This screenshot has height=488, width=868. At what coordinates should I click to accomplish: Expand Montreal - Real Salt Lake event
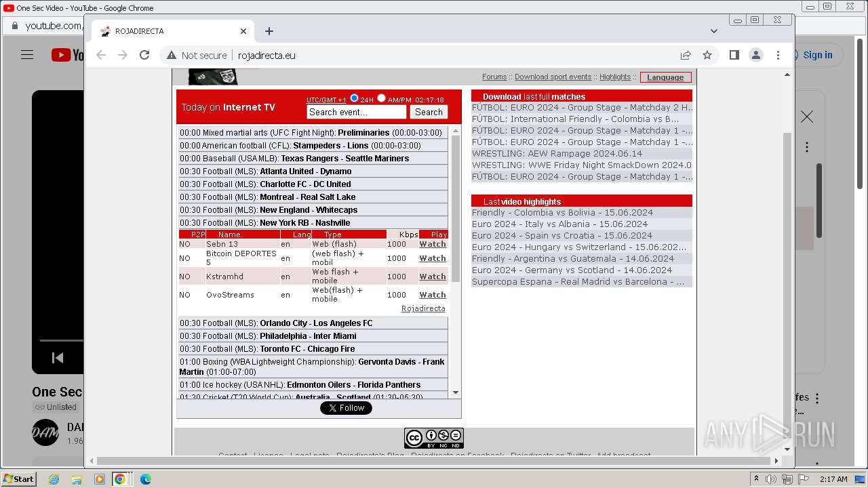coord(313,197)
